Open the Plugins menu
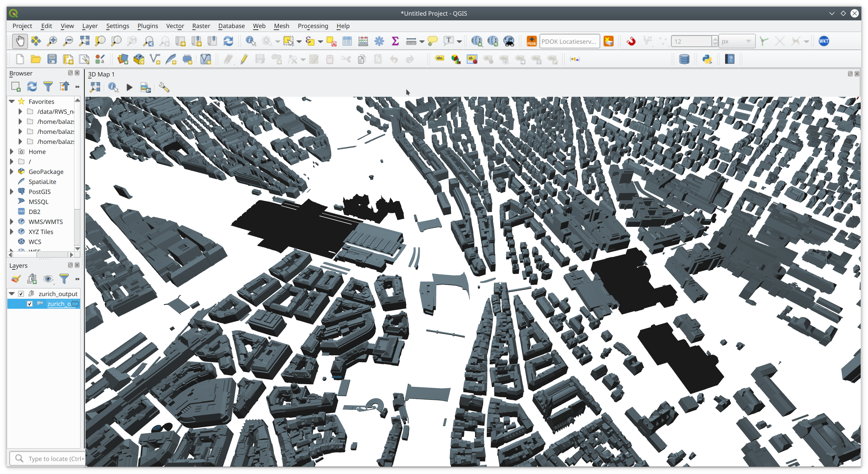868x474 pixels. coord(148,26)
